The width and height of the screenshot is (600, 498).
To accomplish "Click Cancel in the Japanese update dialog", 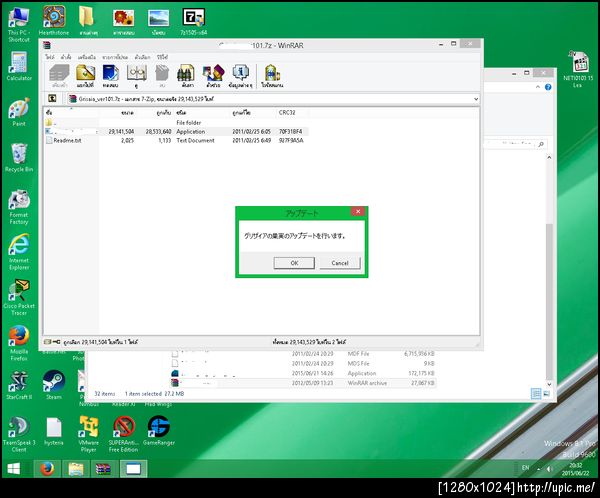I will click(340, 263).
